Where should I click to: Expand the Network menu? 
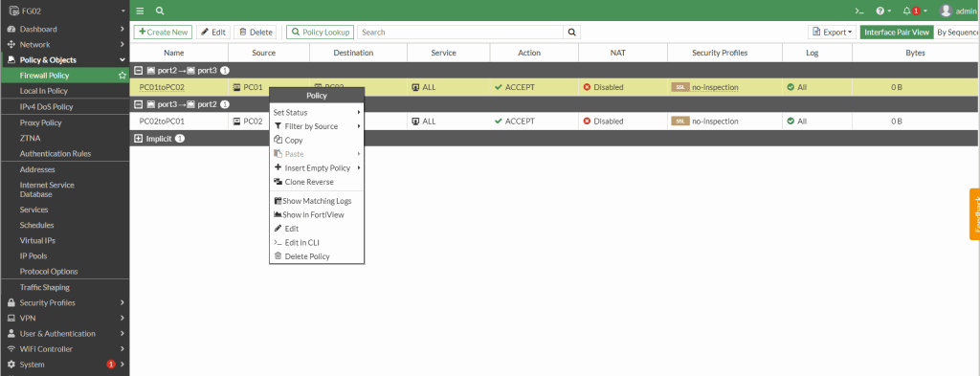[x=64, y=44]
